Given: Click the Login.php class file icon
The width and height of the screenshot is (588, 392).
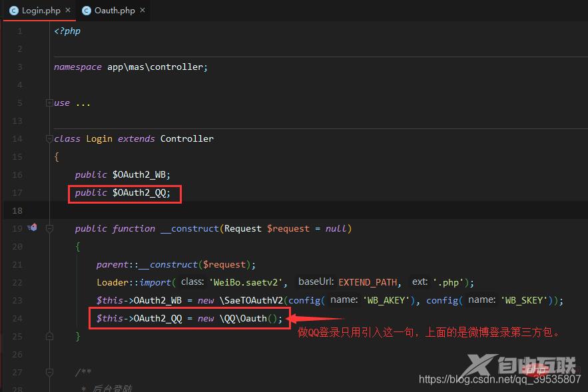Looking at the screenshot, I should pos(13,11).
